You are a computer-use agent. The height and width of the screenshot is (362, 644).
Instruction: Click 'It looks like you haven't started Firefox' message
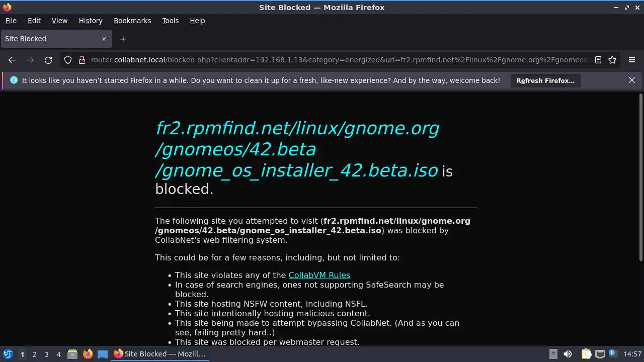[261, 80]
